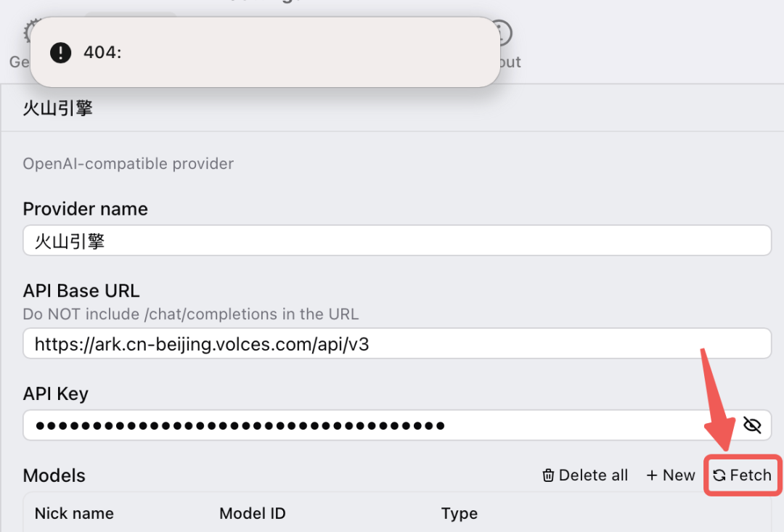Click the OpenAI-compatible provider caption
This screenshot has height=532, width=784.
[128, 163]
